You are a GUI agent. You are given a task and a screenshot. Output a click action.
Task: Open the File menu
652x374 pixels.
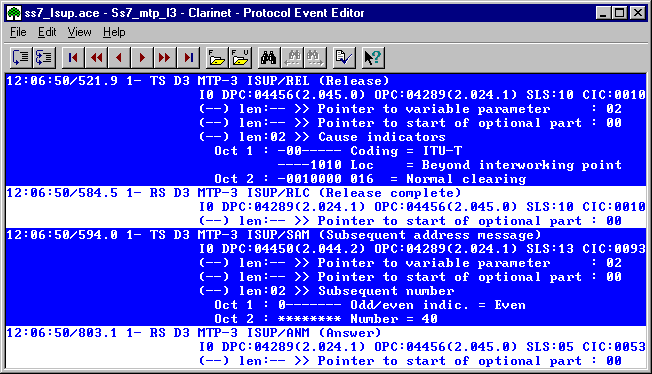(18, 32)
